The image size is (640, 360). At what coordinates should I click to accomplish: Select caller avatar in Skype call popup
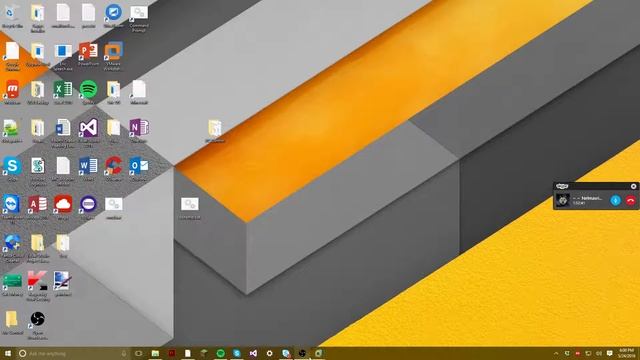click(563, 200)
